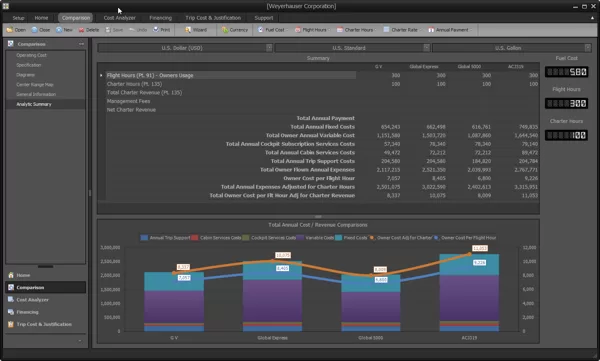The height and width of the screenshot is (361, 600).
Task: Switch to the Financing ribbon tab
Action: pyautogui.click(x=160, y=18)
